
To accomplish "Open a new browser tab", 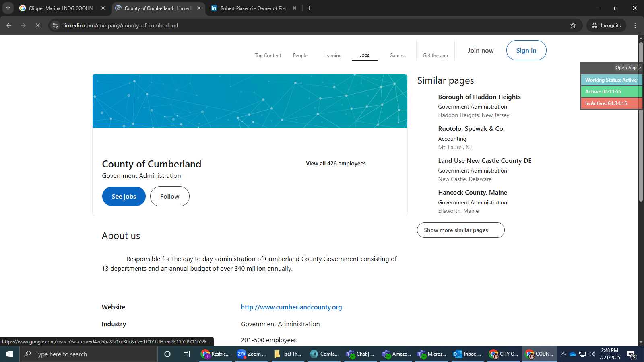I will (309, 8).
